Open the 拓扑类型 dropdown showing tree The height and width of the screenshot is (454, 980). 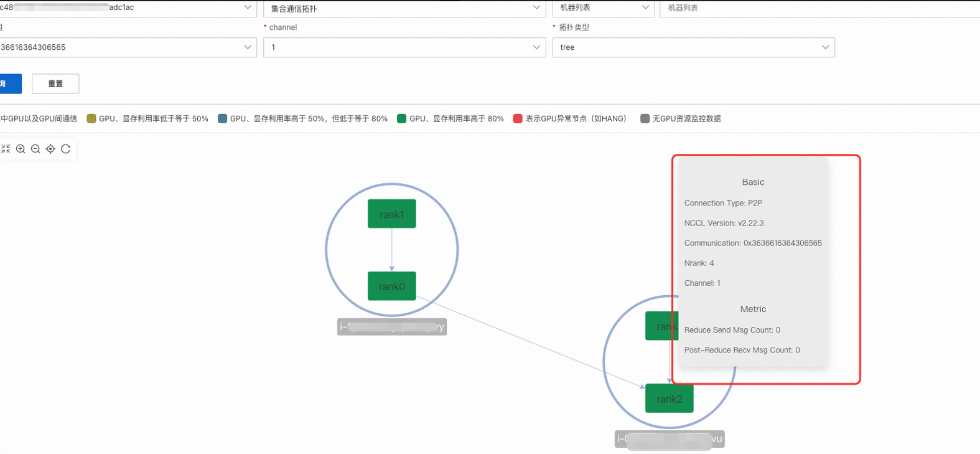coord(694,47)
